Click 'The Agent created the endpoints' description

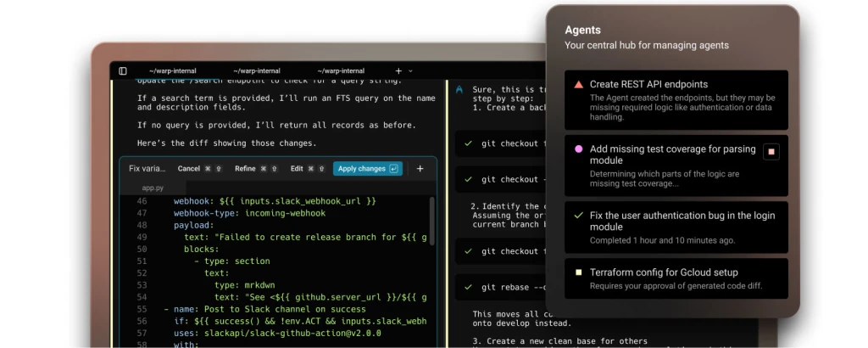682,108
